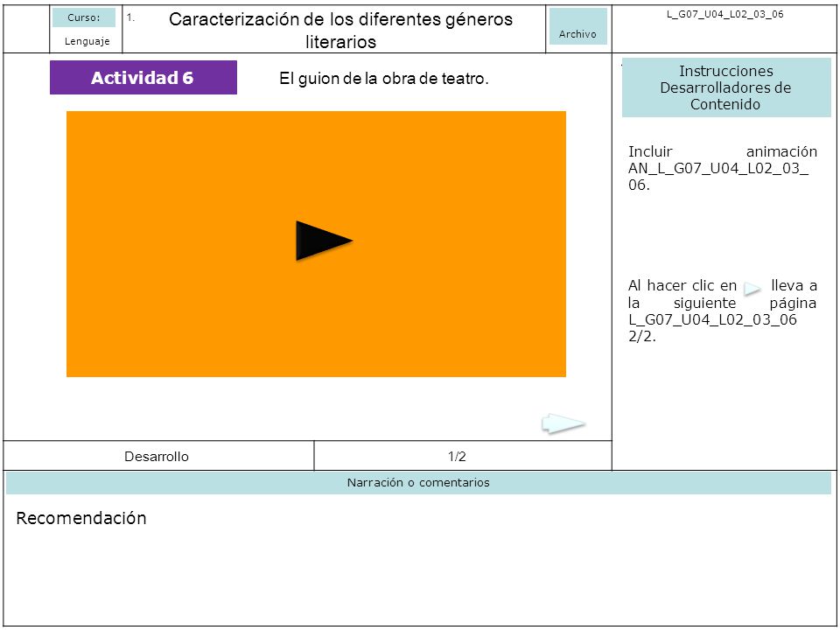Click the light-blue next page arrow under the video
This screenshot has width=840, height=630.
(563, 423)
